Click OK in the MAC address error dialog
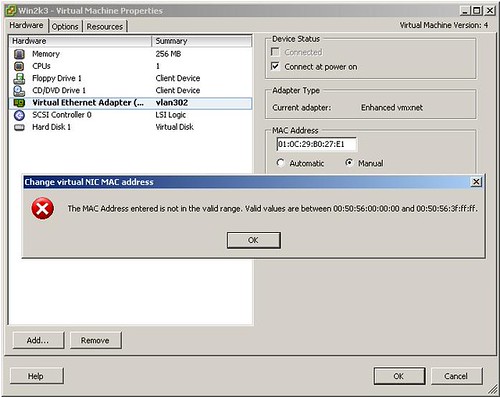 click(254, 240)
